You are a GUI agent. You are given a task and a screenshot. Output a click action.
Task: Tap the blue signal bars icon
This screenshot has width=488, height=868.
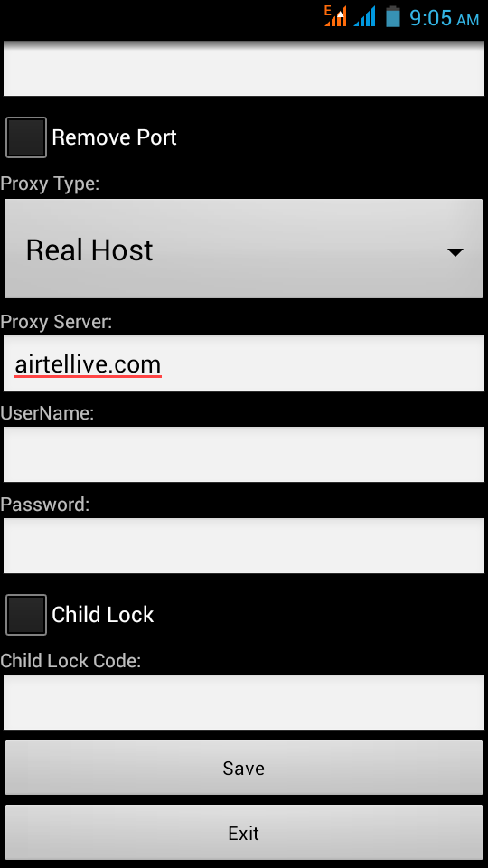364,16
